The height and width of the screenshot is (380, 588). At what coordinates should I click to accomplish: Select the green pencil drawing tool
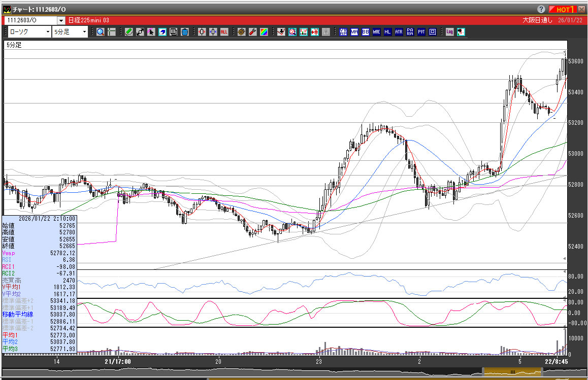pyautogui.click(x=129, y=32)
